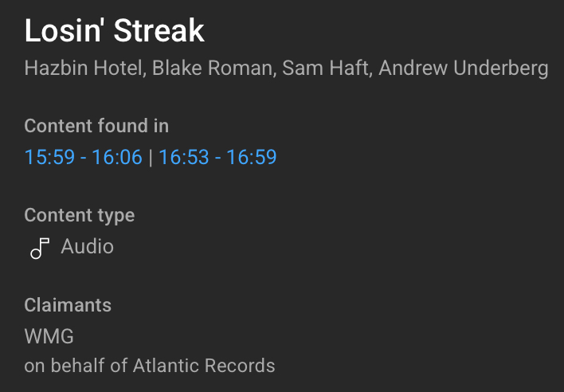
Task: Click the music note audio icon
Action: pos(39,249)
